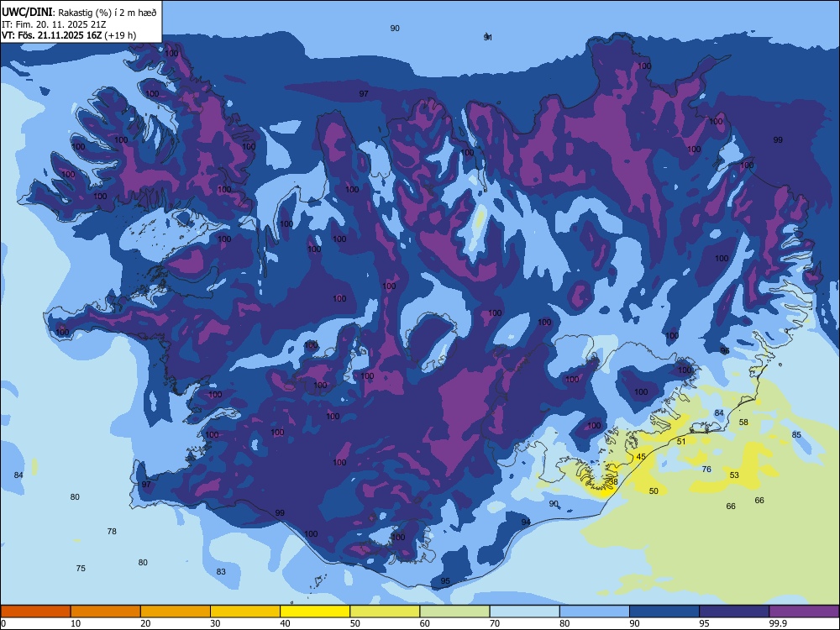This screenshot has width=840, height=630.
Task: Click the legend tick label 99.9
Action: tap(778, 623)
